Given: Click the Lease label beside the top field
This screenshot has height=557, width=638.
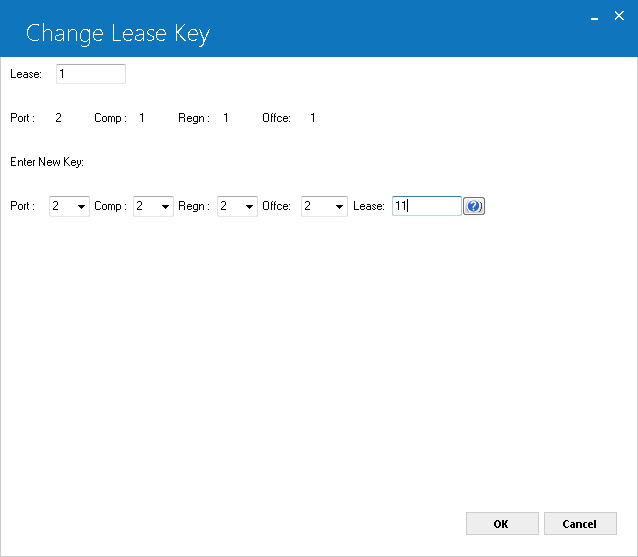Looking at the screenshot, I should (x=26, y=74).
